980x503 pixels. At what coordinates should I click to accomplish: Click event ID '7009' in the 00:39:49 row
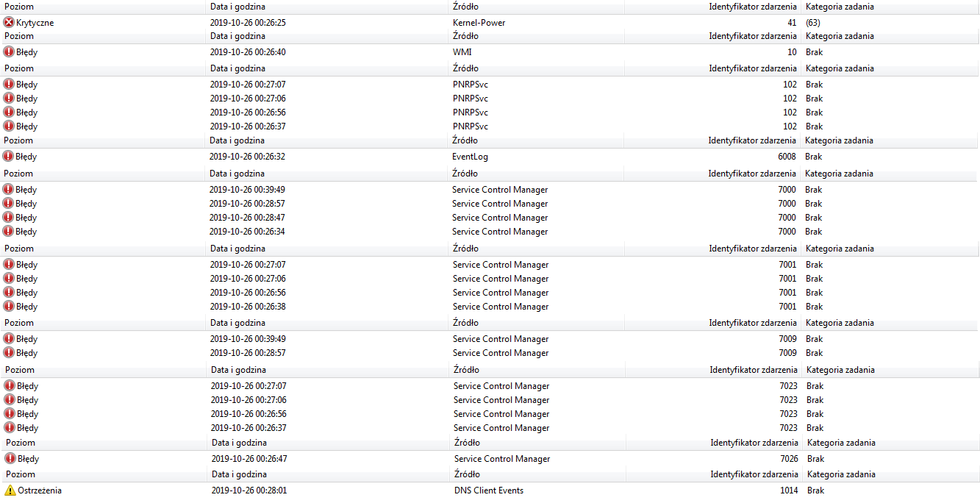[787, 339]
